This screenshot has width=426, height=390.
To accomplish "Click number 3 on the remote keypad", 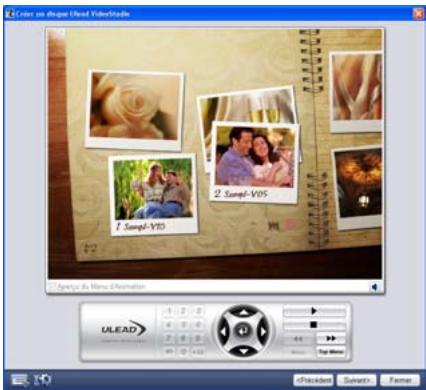I will point(198,311).
